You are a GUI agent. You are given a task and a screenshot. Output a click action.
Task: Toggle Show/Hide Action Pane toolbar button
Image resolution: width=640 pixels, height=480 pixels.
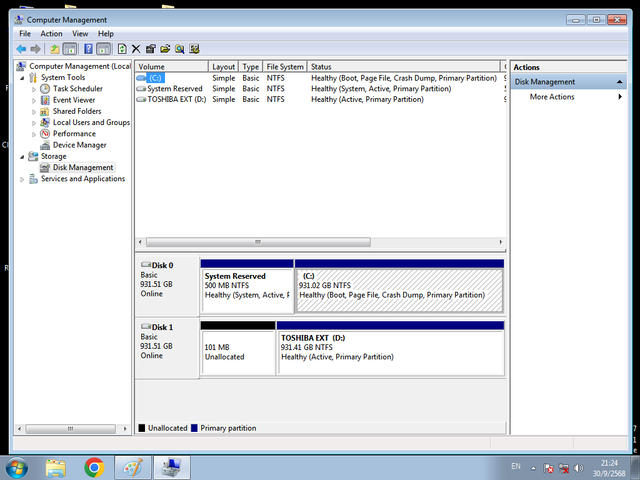pos(104,49)
